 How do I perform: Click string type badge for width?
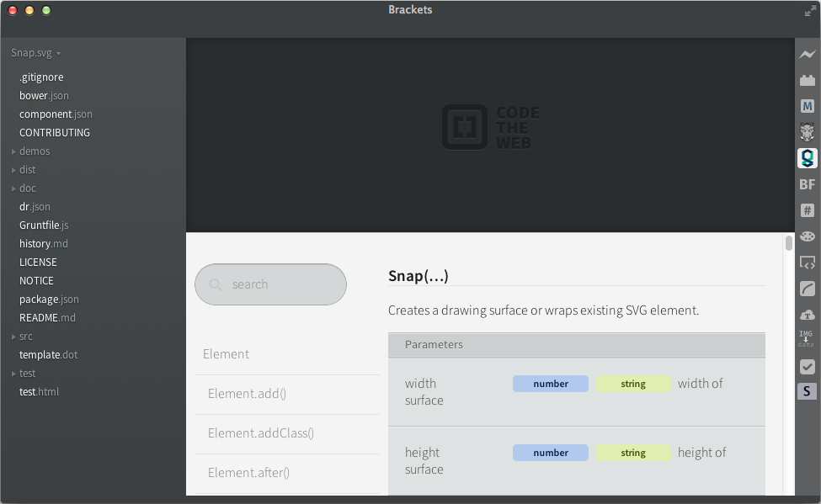tap(633, 384)
